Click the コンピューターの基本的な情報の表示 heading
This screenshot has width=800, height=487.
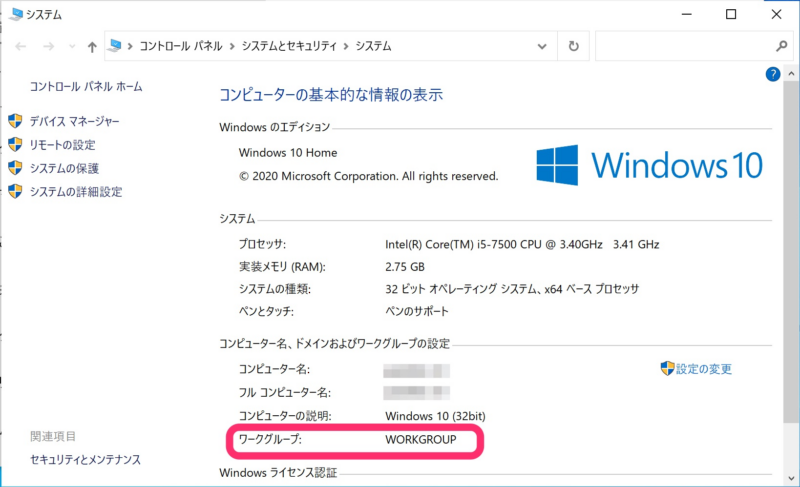(331, 95)
